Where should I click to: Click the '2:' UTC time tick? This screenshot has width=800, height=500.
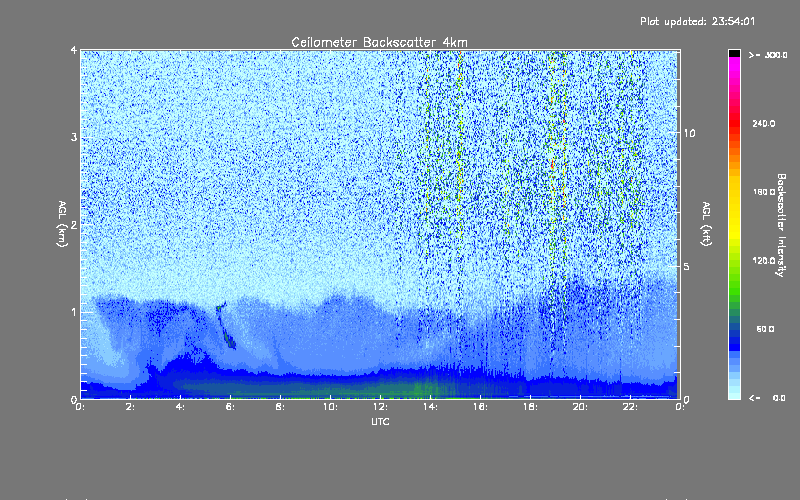tap(130, 407)
